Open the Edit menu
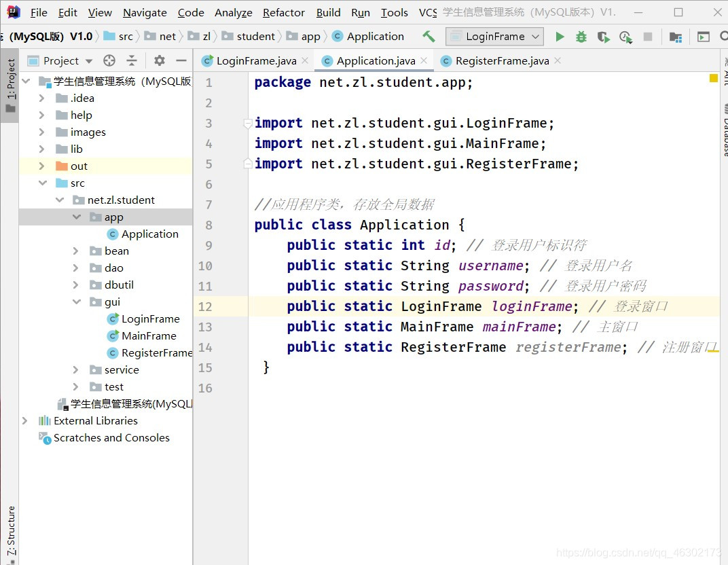This screenshot has width=728, height=565. tap(68, 12)
